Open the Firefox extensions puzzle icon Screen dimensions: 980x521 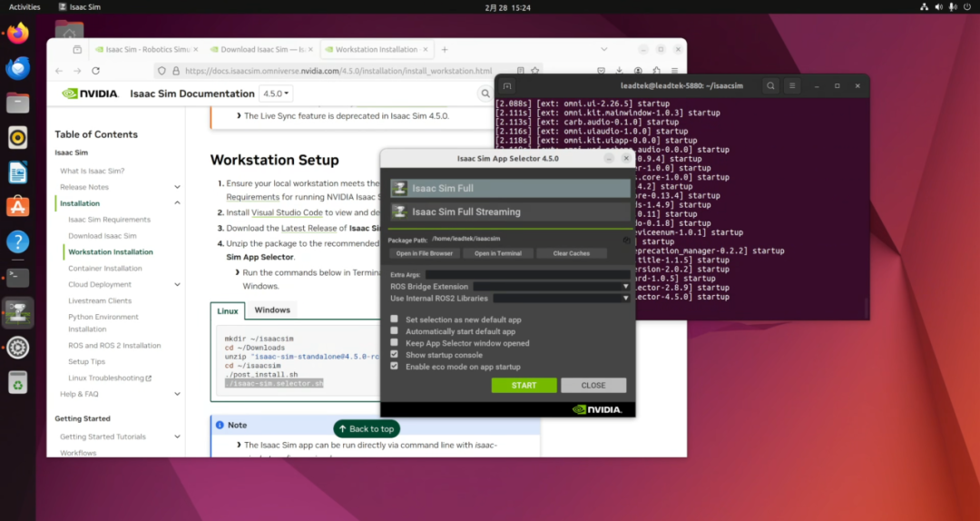[656, 71]
